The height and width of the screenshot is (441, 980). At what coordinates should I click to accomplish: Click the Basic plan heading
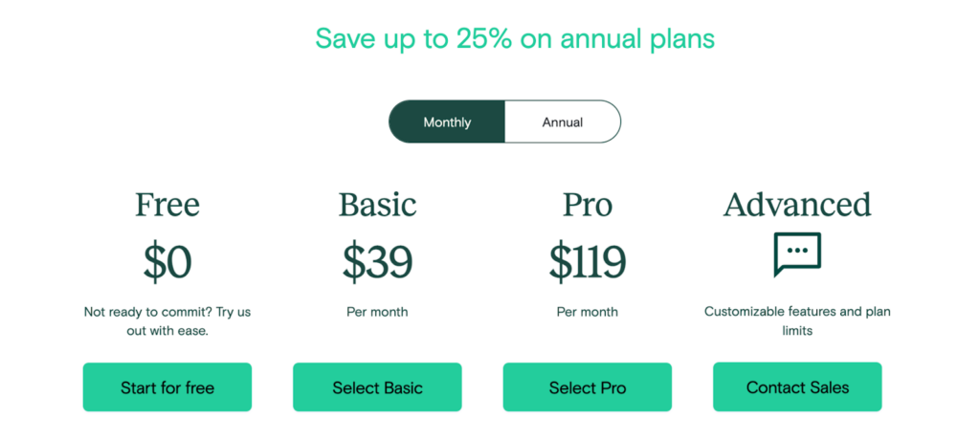(x=377, y=205)
